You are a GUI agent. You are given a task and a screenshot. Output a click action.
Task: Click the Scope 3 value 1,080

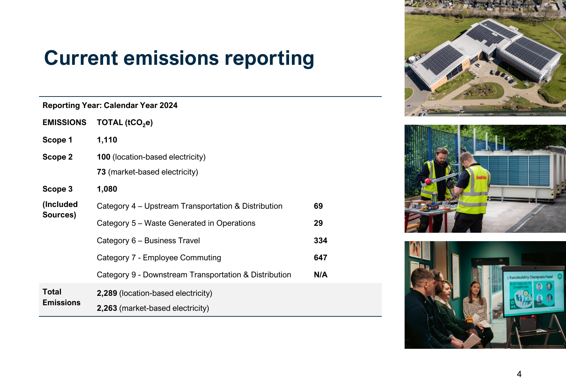(107, 189)
